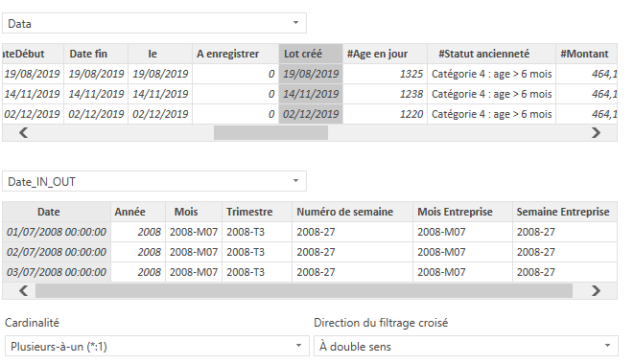
Task: Select the 'Année' column header
Action: pyautogui.click(x=138, y=212)
